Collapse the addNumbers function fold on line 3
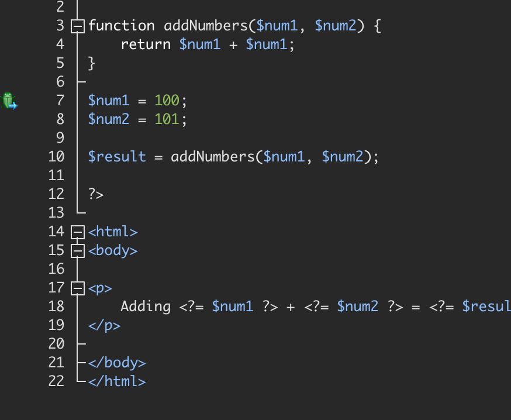 (x=78, y=26)
